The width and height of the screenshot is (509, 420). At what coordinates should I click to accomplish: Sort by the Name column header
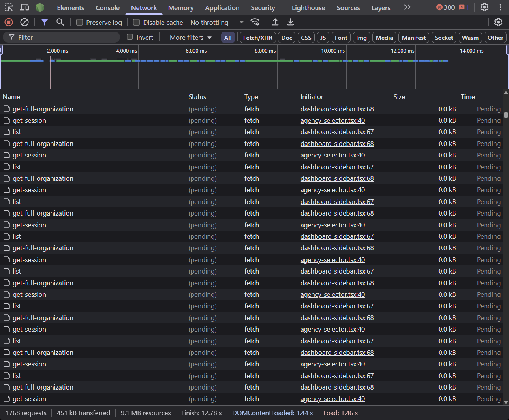pos(93,97)
